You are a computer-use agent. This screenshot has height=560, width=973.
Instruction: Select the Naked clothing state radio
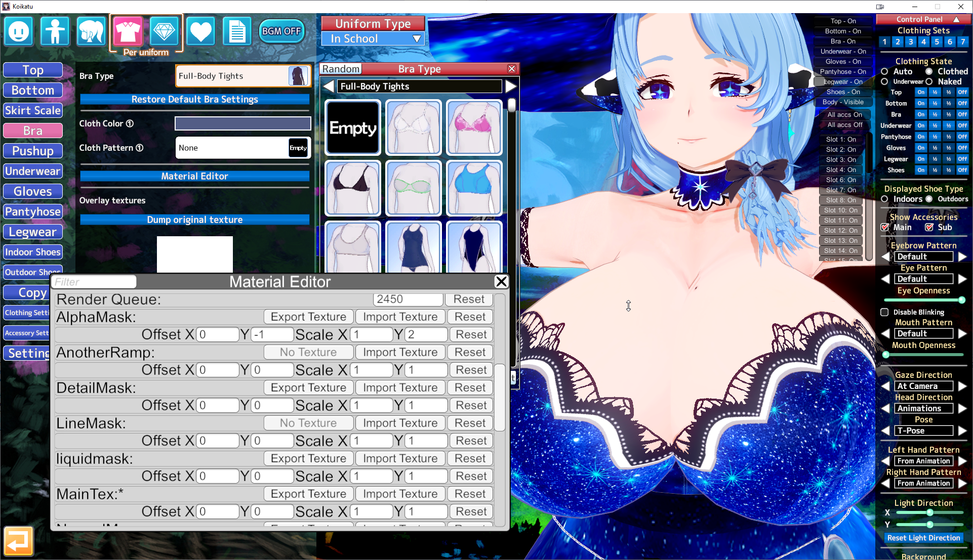(929, 81)
